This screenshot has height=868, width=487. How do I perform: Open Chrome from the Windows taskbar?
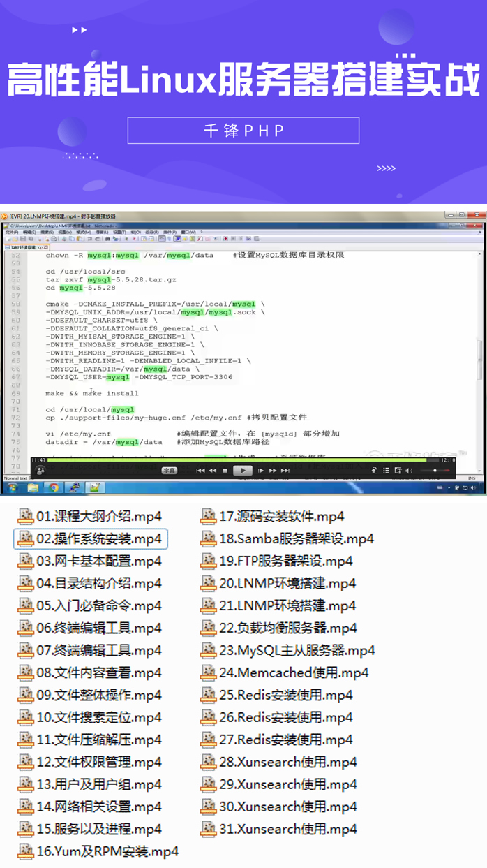tap(54, 487)
